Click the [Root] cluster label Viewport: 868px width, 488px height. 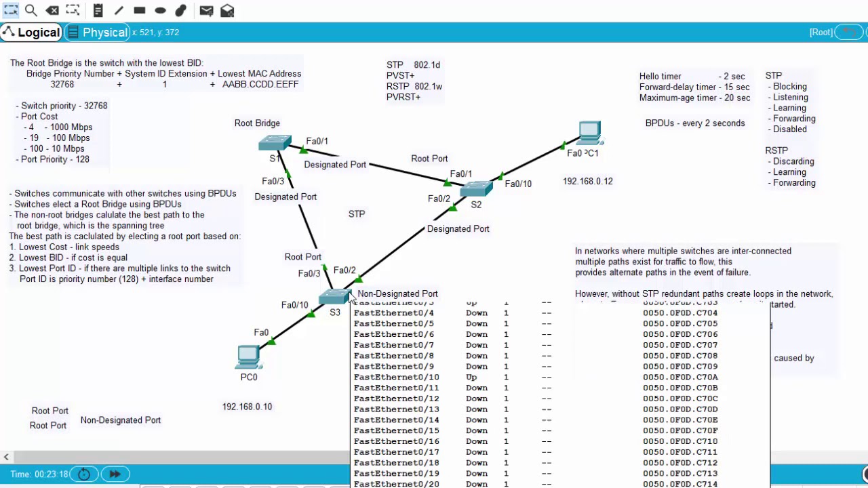tap(821, 32)
